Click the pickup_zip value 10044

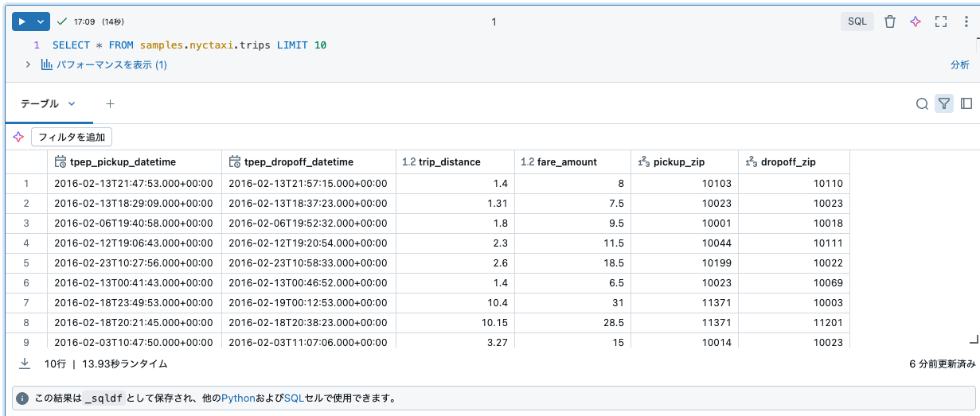pyautogui.click(x=685, y=243)
